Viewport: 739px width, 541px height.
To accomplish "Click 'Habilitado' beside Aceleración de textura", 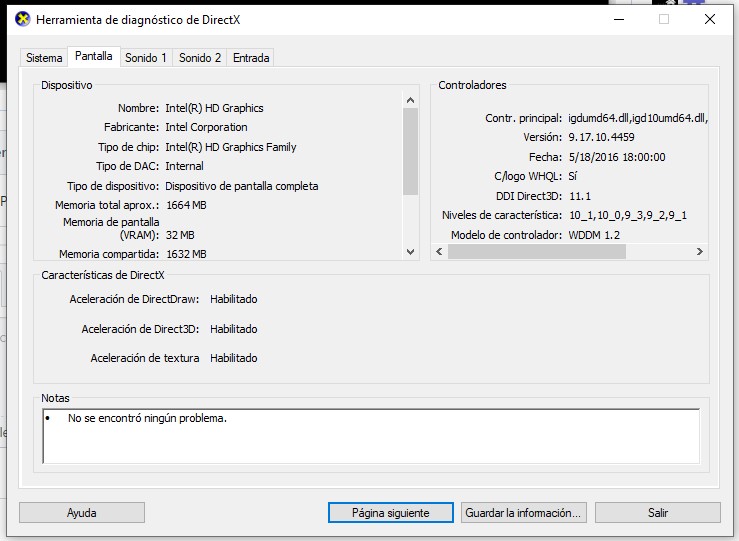I will 234,358.
